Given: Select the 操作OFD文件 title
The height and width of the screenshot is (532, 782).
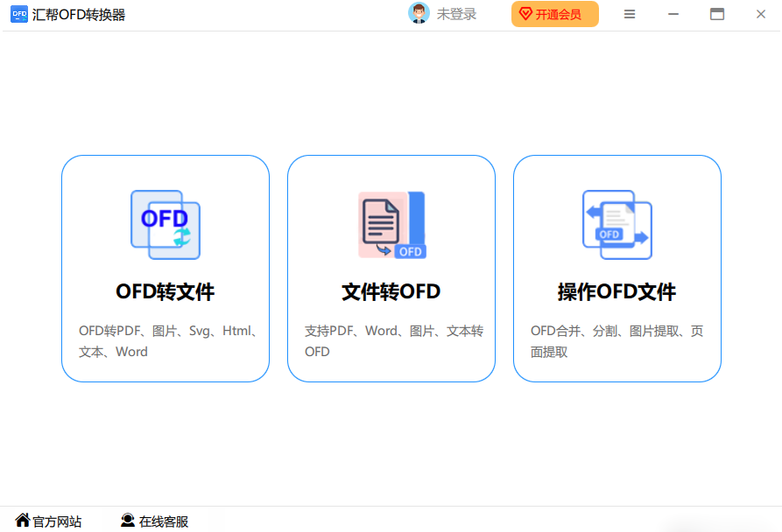Looking at the screenshot, I should (617, 291).
